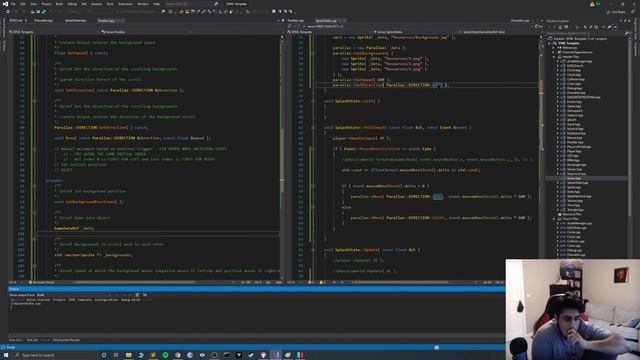Screen dimensions: 640x360
Task: Click the Visual Studio taskbar icon
Action: [276, 355]
